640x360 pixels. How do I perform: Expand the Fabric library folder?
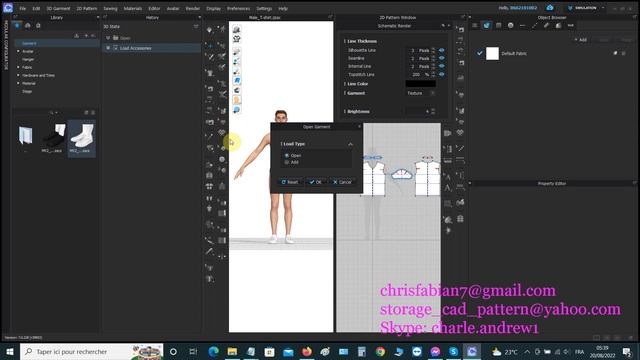coord(18,67)
